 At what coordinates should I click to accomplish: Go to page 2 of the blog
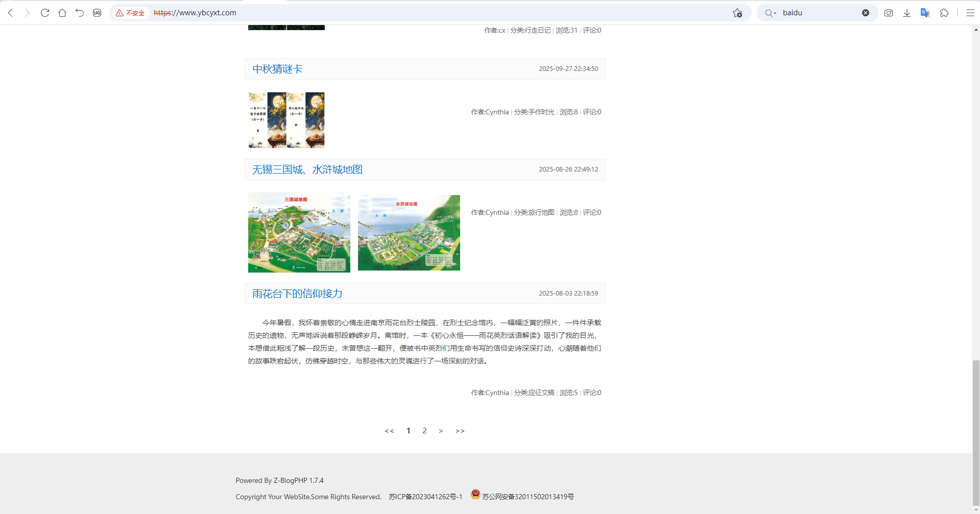424,431
